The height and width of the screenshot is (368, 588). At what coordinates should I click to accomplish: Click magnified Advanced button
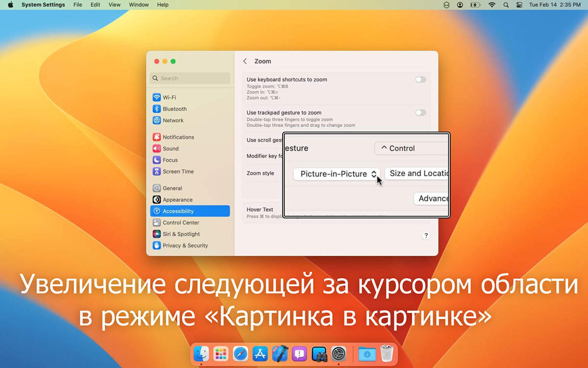tap(431, 198)
